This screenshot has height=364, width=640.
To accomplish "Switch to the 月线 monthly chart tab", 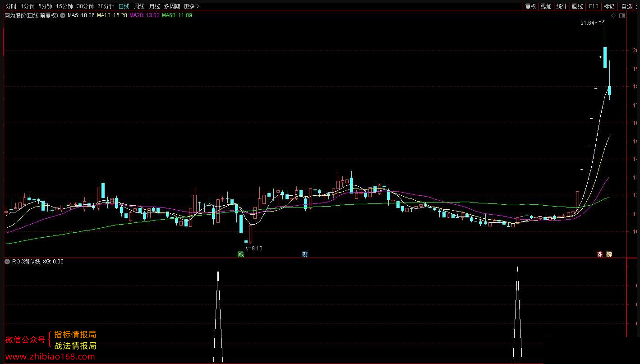I will click(x=155, y=6).
